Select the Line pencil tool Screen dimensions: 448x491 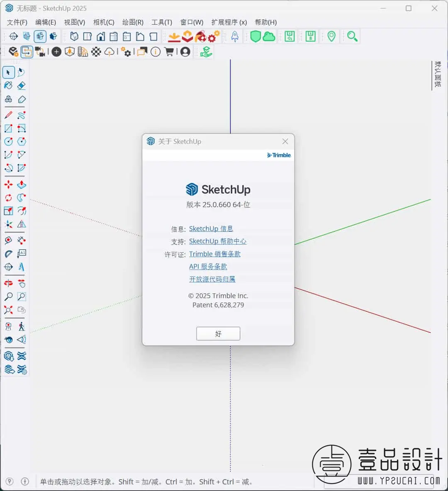(8, 115)
